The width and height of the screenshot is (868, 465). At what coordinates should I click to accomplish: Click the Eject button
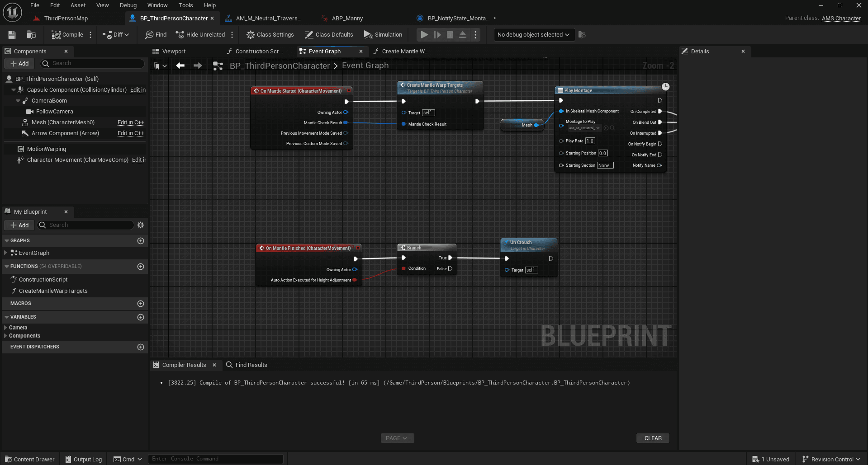(463, 35)
